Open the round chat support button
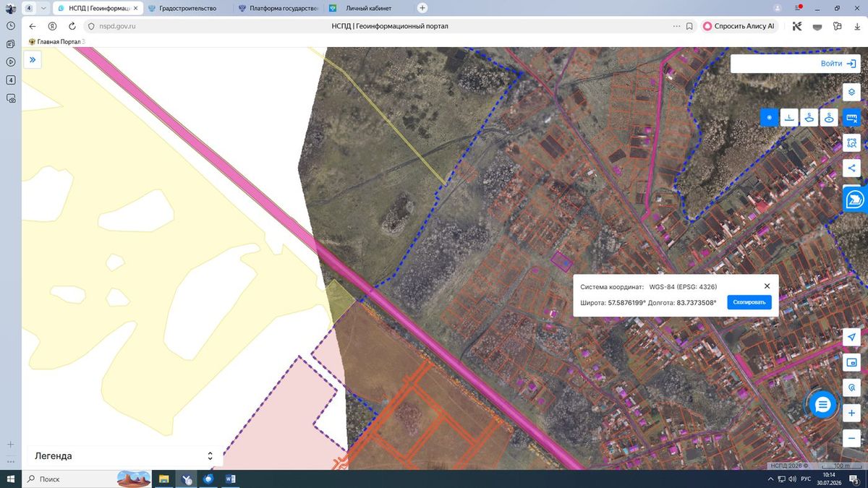The image size is (868, 488). pyautogui.click(x=822, y=405)
